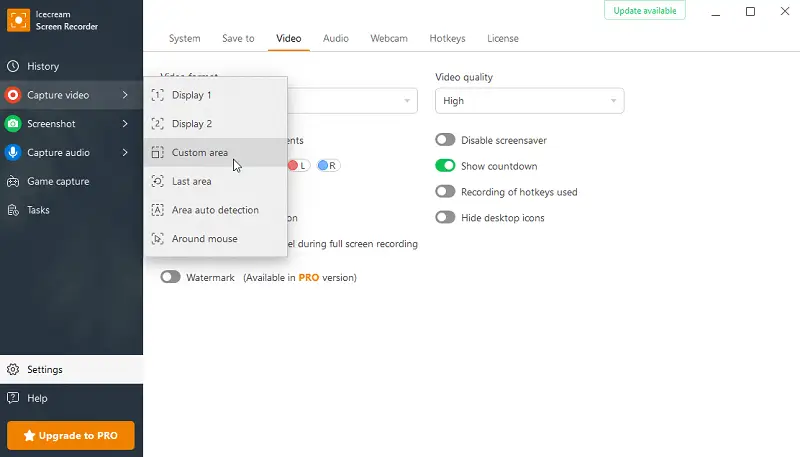
Task: Click the Around mouse cursor icon
Action: coord(158,239)
